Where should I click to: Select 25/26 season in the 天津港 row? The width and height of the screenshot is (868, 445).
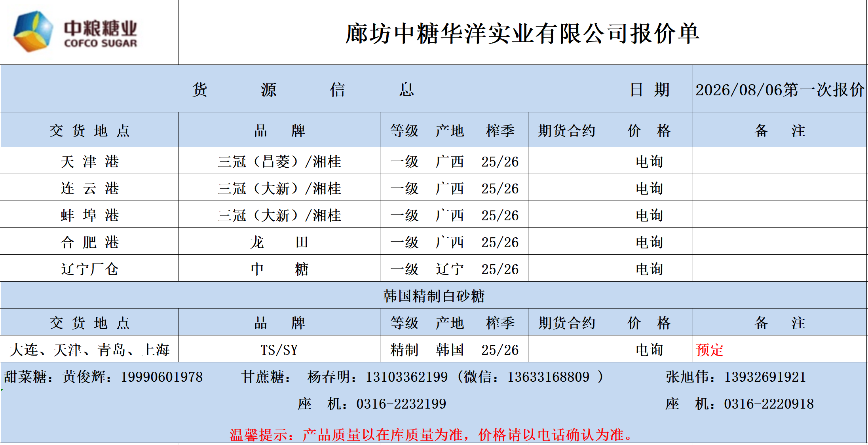pos(500,161)
